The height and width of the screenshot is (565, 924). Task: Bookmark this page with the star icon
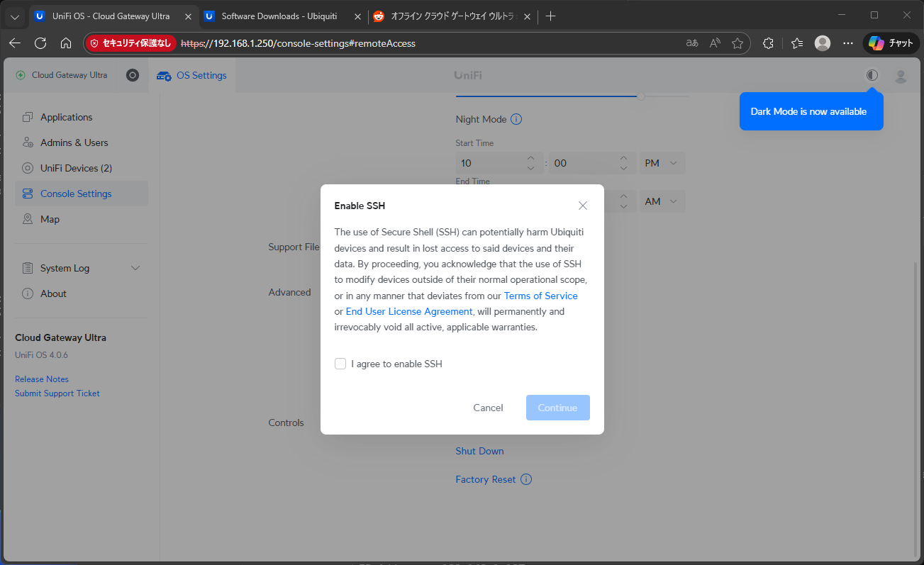(x=737, y=43)
